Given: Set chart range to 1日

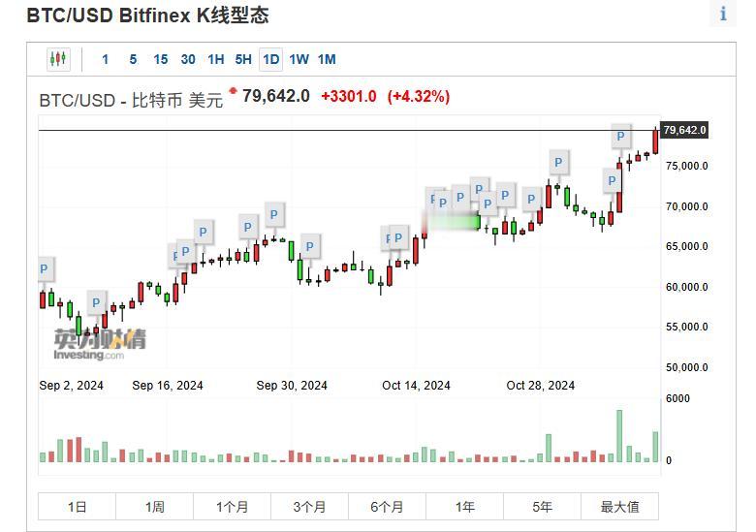Looking at the screenshot, I should tap(77, 507).
